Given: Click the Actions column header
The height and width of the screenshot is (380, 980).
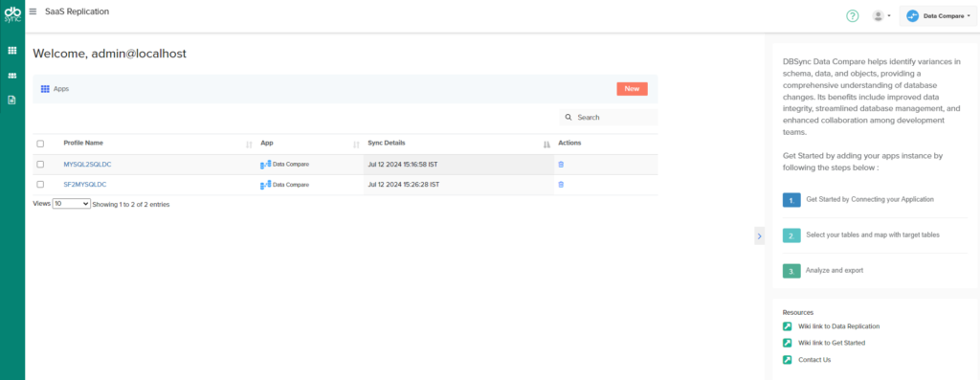Looking at the screenshot, I should click(x=569, y=144).
